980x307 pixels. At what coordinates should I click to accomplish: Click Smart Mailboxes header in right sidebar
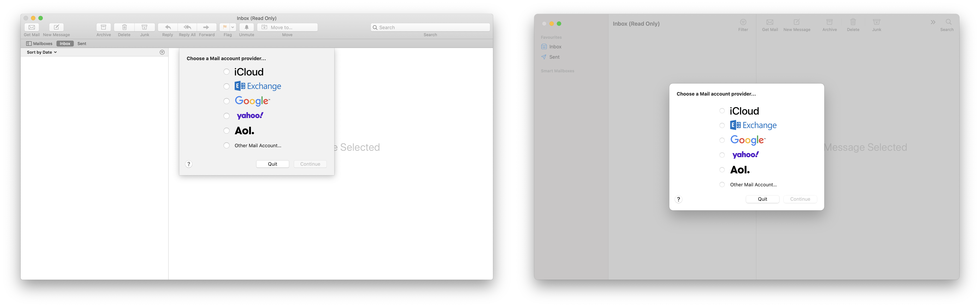click(557, 71)
